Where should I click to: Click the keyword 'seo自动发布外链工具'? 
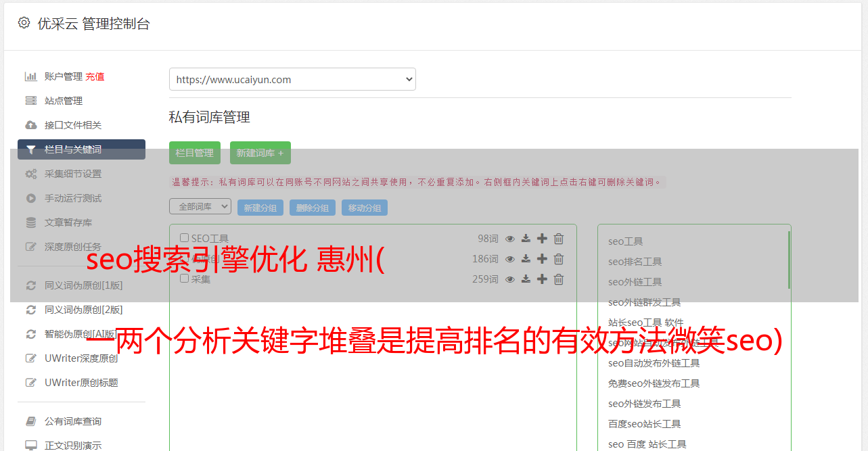pyautogui.click(x=654, y=363)
